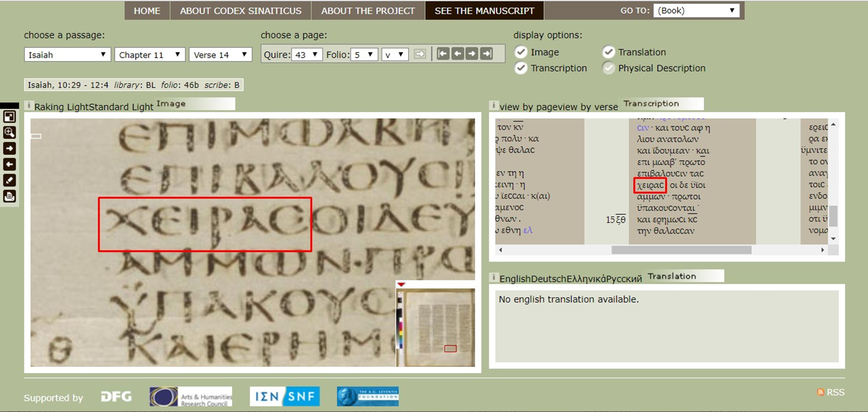Image resolution: width=868 pixels, height=412 pixels.
Task: Click the right arrow in image toolbar
Action: [9, 149]
